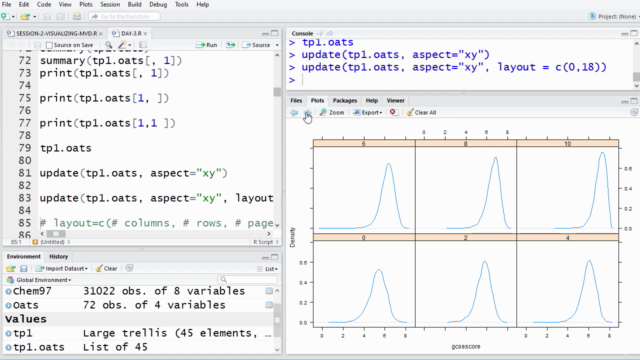Click the console's view working directory arrow icon
The image size is (640, 360).
[x=330, y=33]
